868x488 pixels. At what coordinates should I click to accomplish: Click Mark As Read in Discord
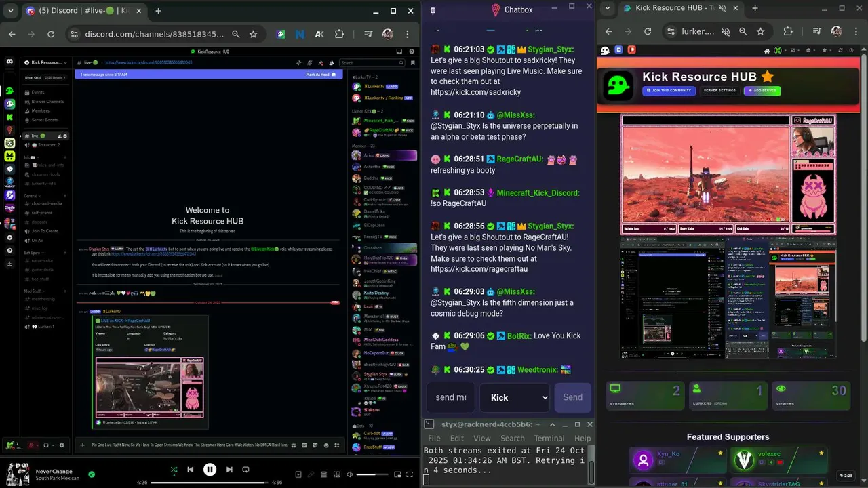point(320,75)
